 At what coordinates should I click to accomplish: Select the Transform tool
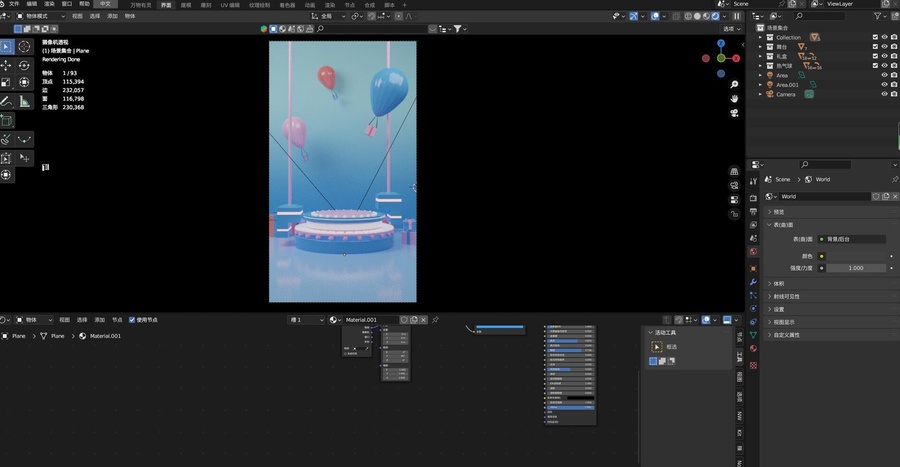[24, 83]
